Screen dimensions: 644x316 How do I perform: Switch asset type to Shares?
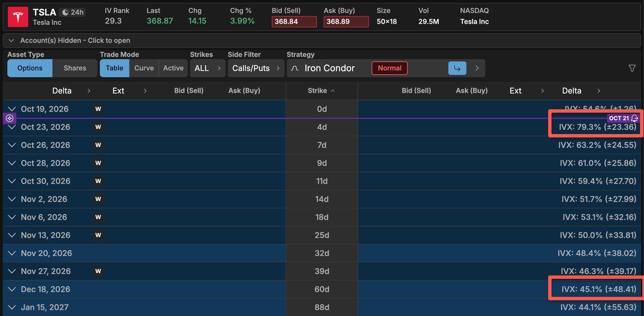coord(75,68)
